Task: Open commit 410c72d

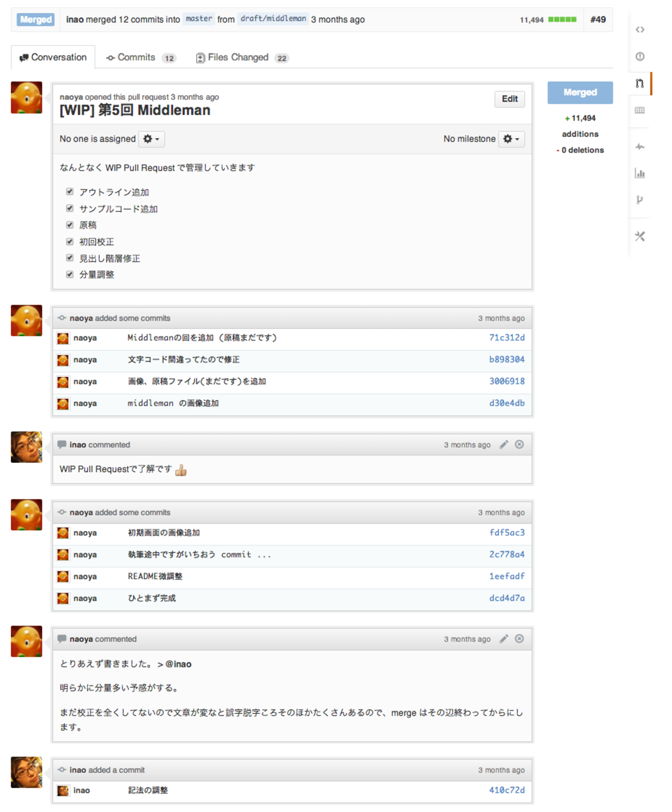Action: pyautogui.click(x=507, y=790)
